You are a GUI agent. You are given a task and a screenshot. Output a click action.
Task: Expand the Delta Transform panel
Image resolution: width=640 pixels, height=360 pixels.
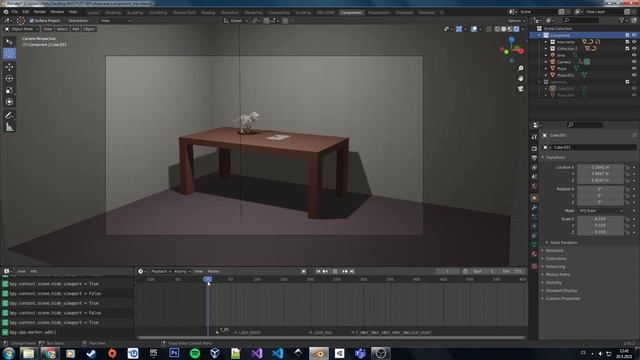[563, 242]
